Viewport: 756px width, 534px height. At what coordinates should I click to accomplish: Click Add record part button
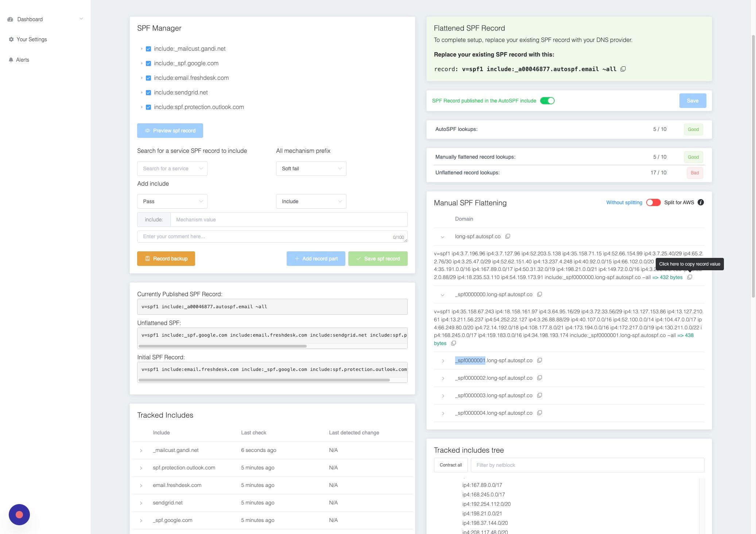[x=316, y=259]
